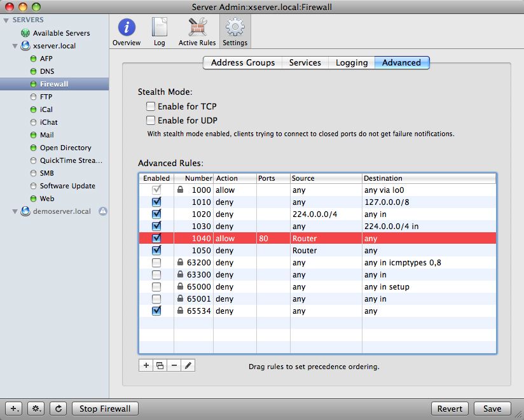Click port '80' cell in rule 1040
The image size is (524, 420).
click(x=263, y=239)
